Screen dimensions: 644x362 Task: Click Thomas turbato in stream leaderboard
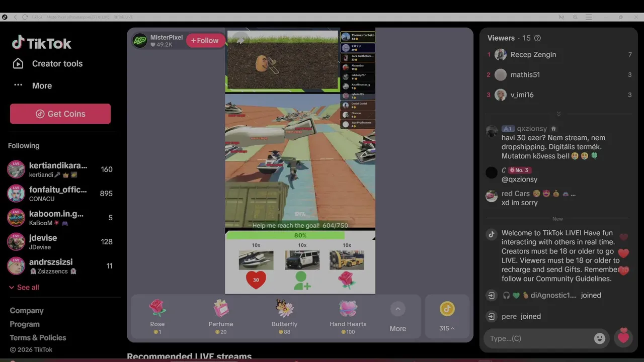(x=358, y=37)
